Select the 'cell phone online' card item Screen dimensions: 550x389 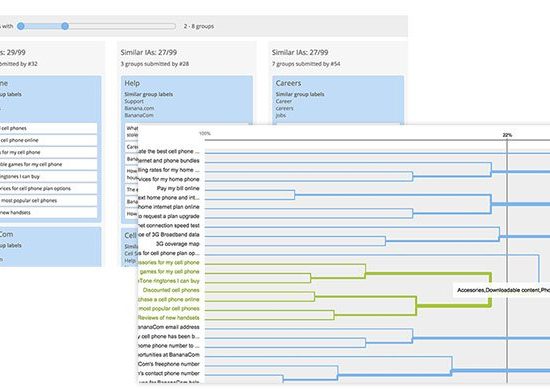[x=48, y=140]
